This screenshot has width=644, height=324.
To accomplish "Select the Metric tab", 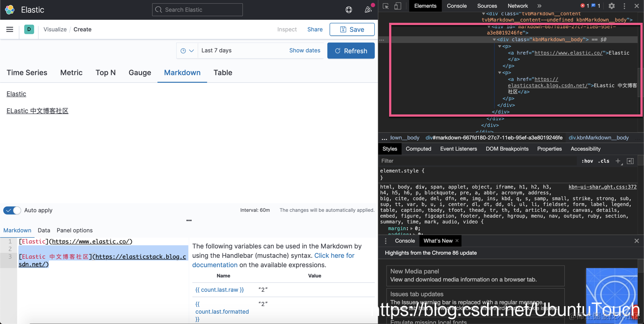I will click(72, 72).
